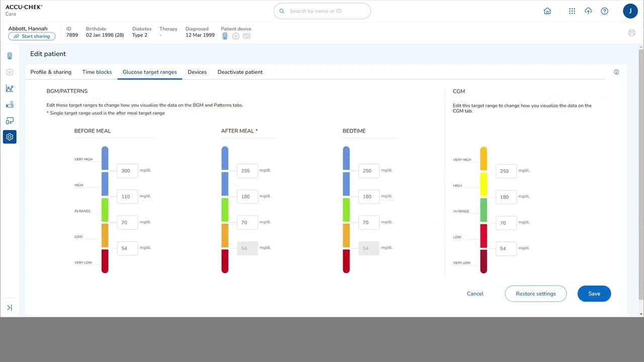This screenshot has width=644, height=362.
Task: Edit CGM very high value 250
Action: click(506, 171)
